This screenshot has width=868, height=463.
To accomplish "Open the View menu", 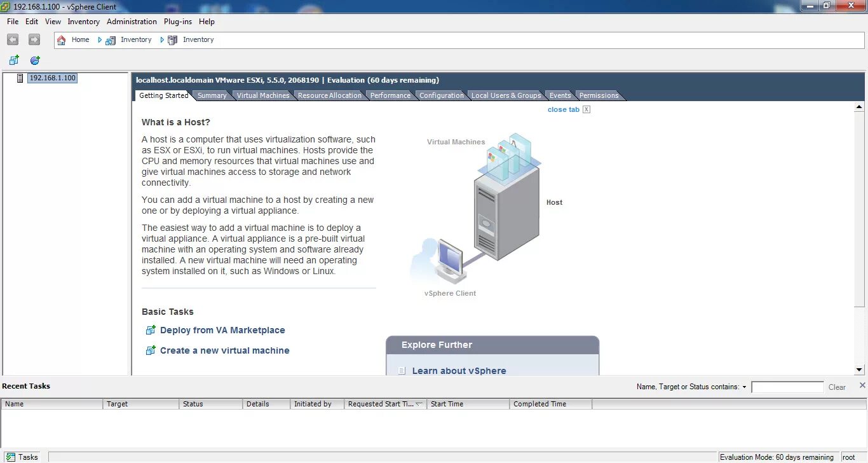I will coord(53,22).
